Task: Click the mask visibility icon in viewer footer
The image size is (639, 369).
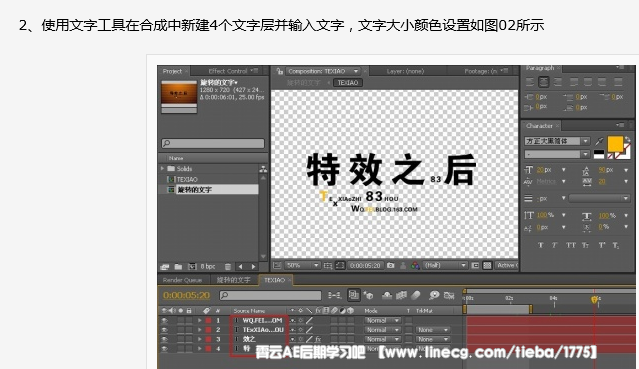Action: tap(340, 265)
